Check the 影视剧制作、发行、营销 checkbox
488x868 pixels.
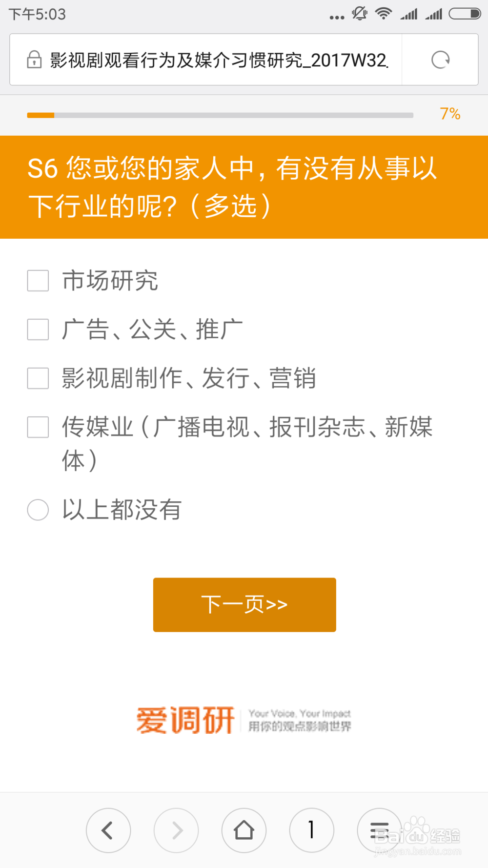[x=38, y=378]
